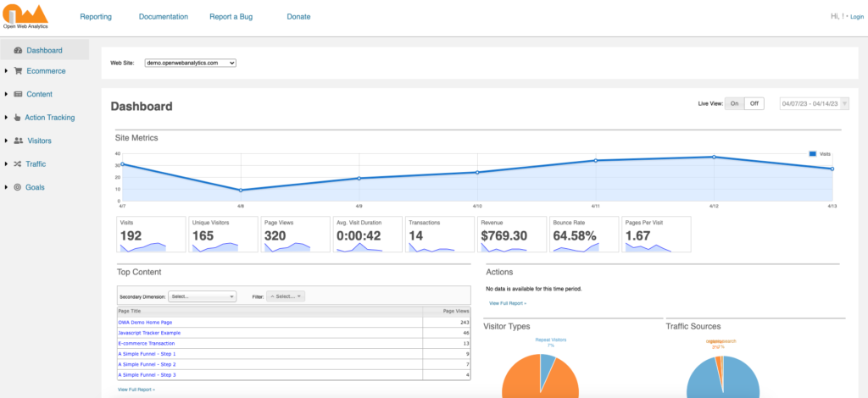Turn Live View On

pyautogui.click(x=735, y=103)
